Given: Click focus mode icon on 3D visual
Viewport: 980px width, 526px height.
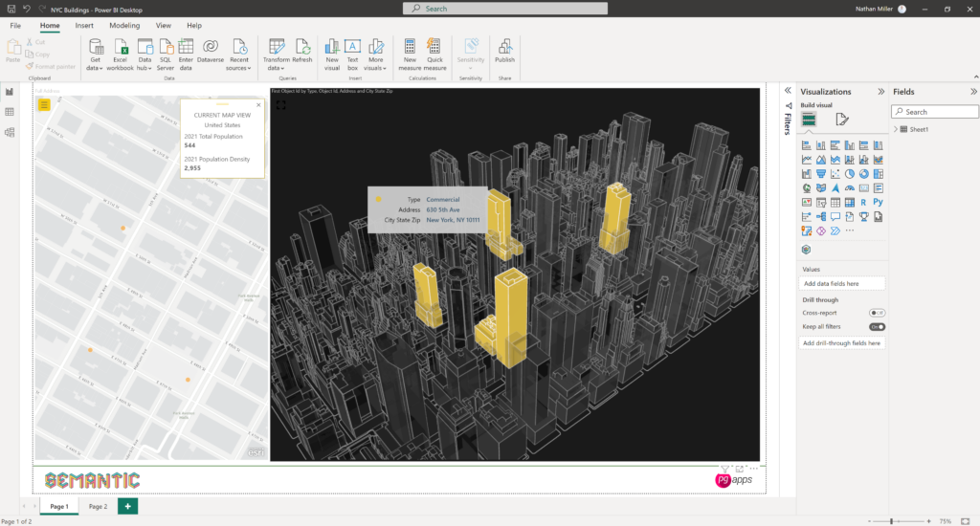Looking at the screenshot, I should (x=280, y=105).
